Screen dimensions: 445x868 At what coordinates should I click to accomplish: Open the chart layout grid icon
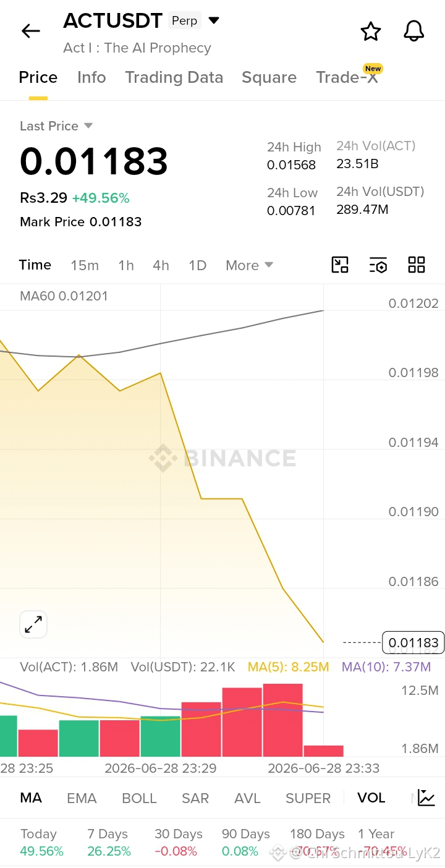(x=417, y=265)
